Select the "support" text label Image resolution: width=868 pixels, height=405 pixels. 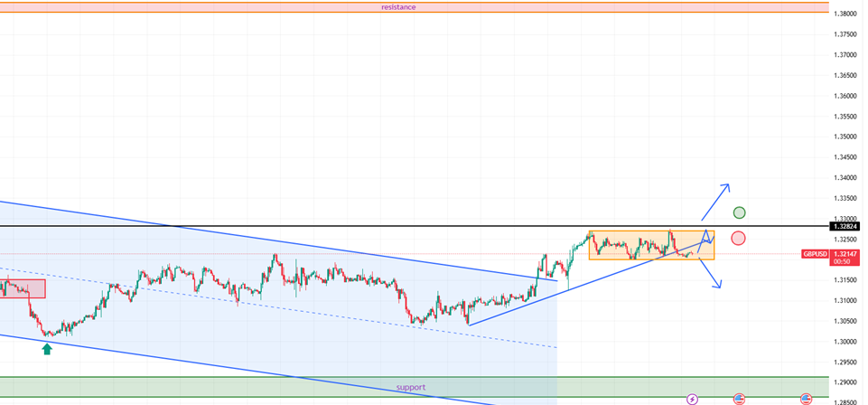pyautogui.click(x=410, y=387)
